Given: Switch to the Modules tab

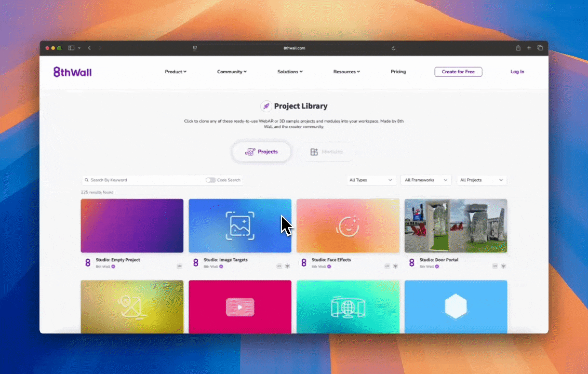Looking at the screenshot, I should pyautogui.click(x=327, y=152).
